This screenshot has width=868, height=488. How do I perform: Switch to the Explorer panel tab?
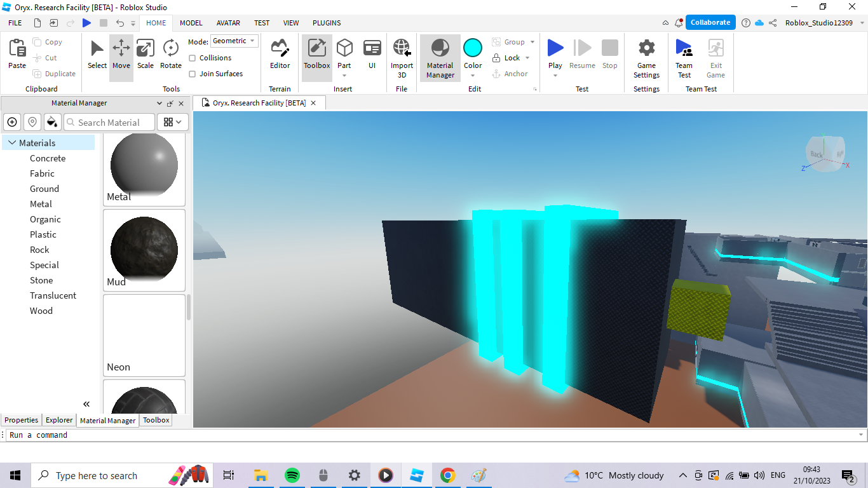[59, 420]
